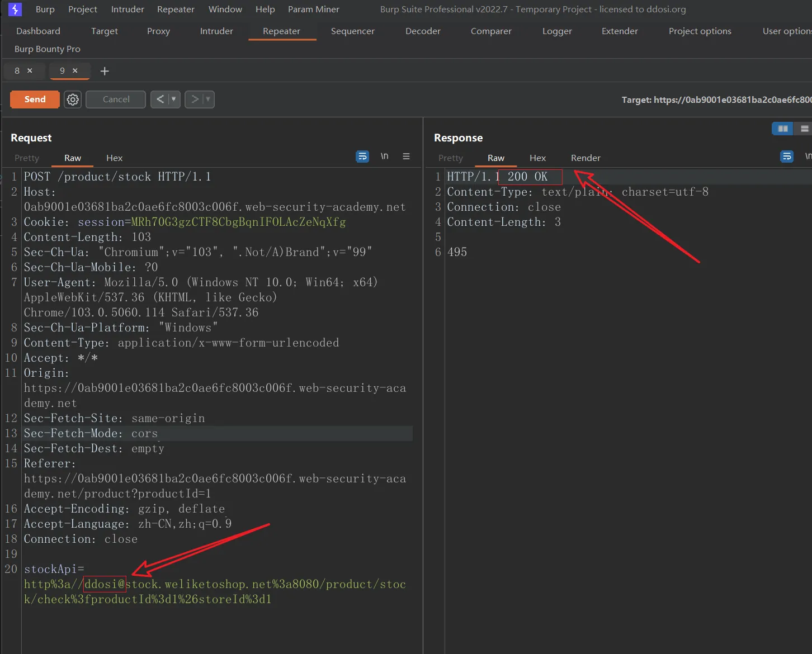Open Repeater send settings gear icon
The image size is (812, 654).
(73, 99)
